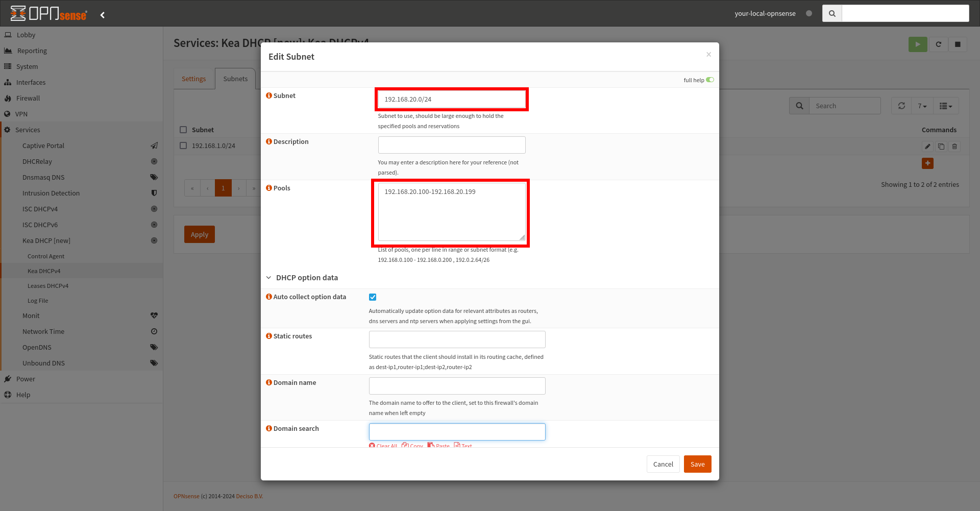Click into the Pools text area
Viewport: 980px width, 511px height.
[x=452, y=211]
